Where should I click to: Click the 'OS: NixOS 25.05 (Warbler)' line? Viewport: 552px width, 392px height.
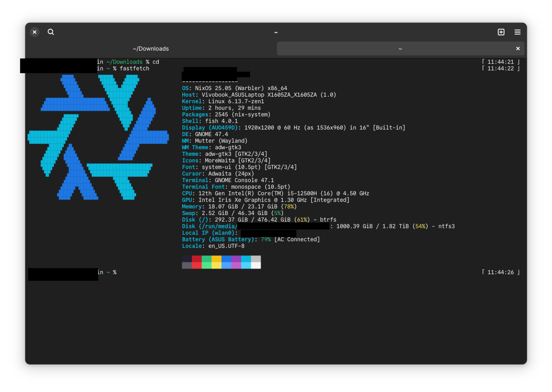pyautogui.click(x=235, y=88)
